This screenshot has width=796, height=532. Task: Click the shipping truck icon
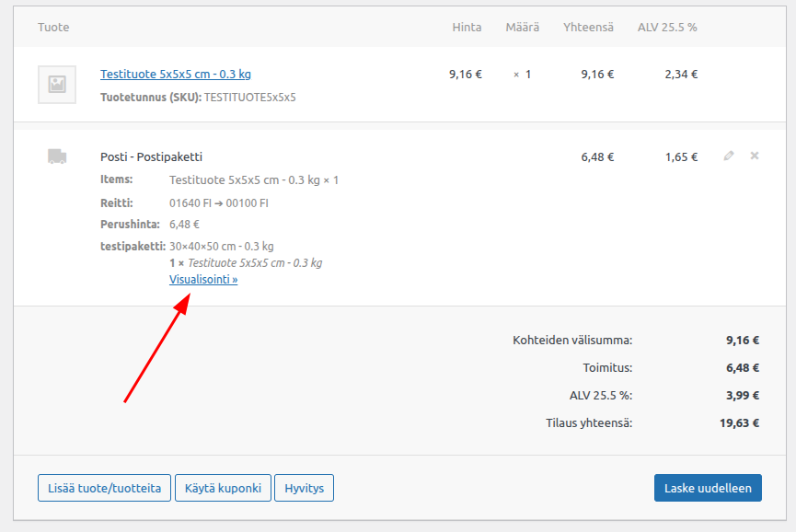tap(57, 156)
